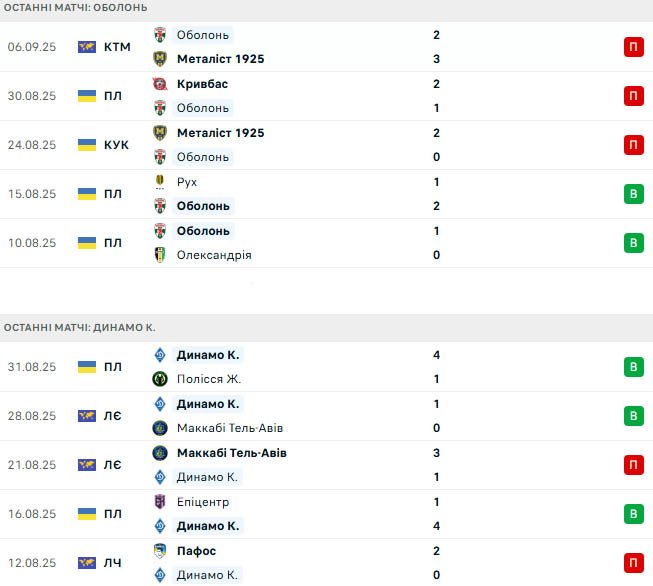
Task: Click Kryvbas team logo icon
Action: coord(160,84)
